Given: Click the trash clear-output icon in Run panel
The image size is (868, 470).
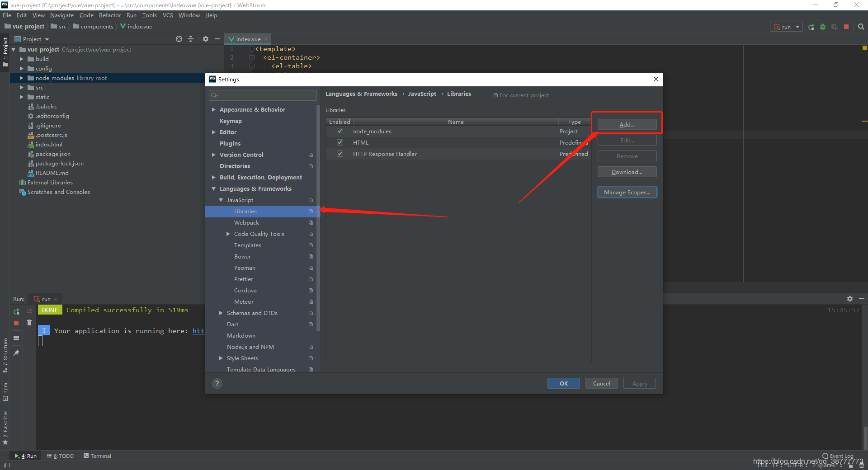Looking at the screenshot, I should click(x=29, y=323).
